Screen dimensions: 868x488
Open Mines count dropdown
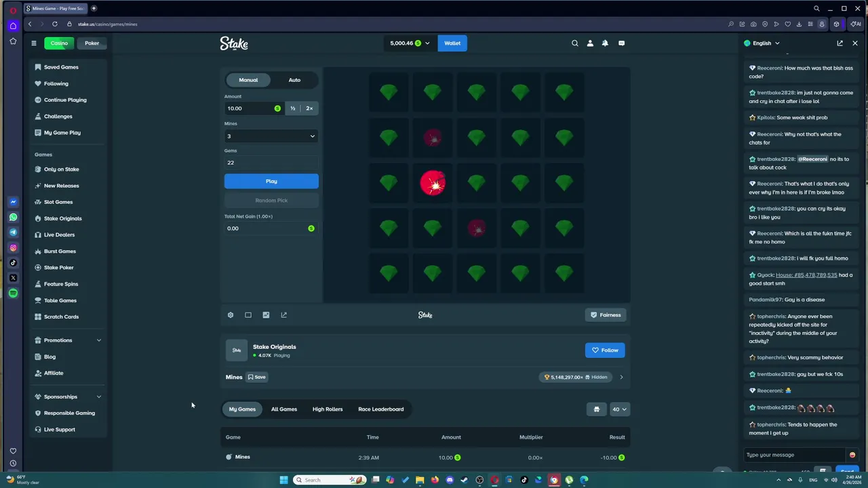(271, 136)
